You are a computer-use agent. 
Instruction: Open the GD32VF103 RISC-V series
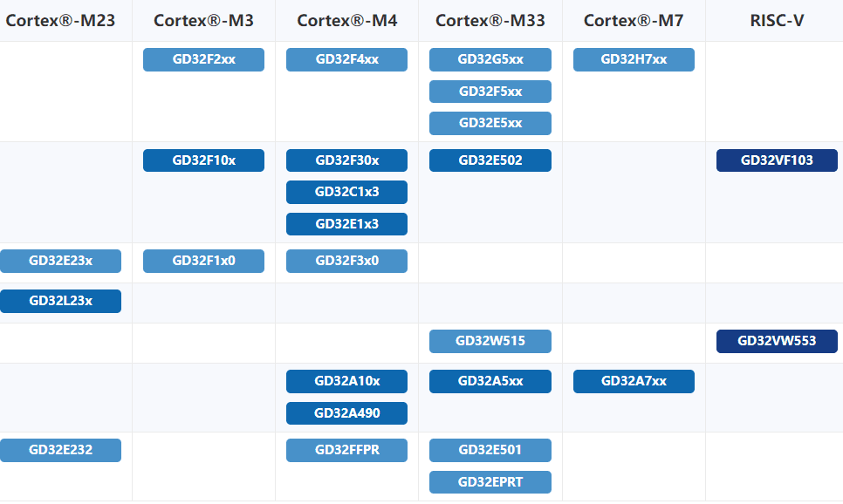pyautogui.click(x=777, y=160)
